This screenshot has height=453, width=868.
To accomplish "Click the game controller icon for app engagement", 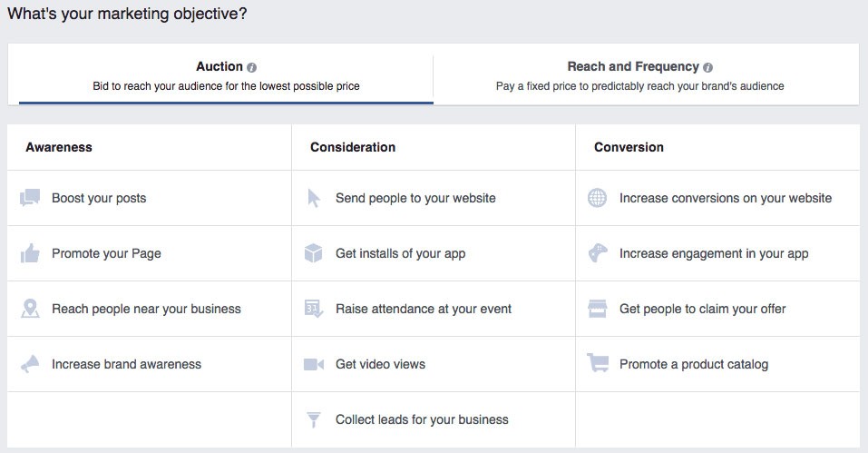I will [x=597, y=253].
